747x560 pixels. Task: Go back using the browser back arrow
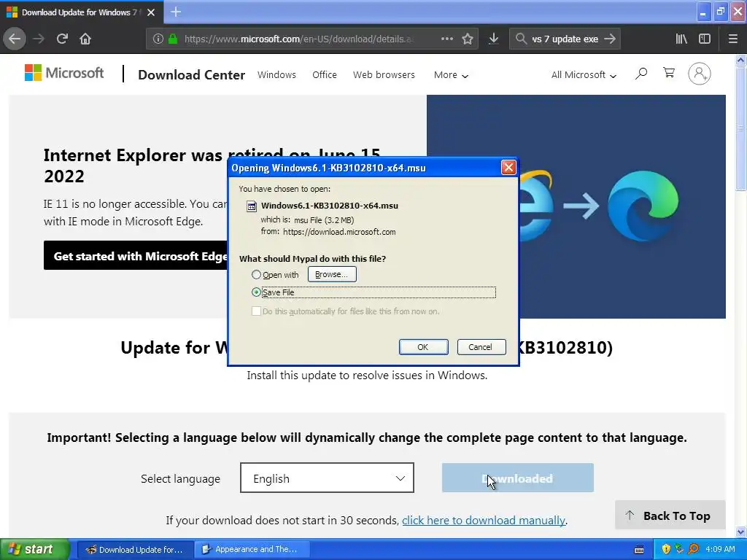(15, 39)
